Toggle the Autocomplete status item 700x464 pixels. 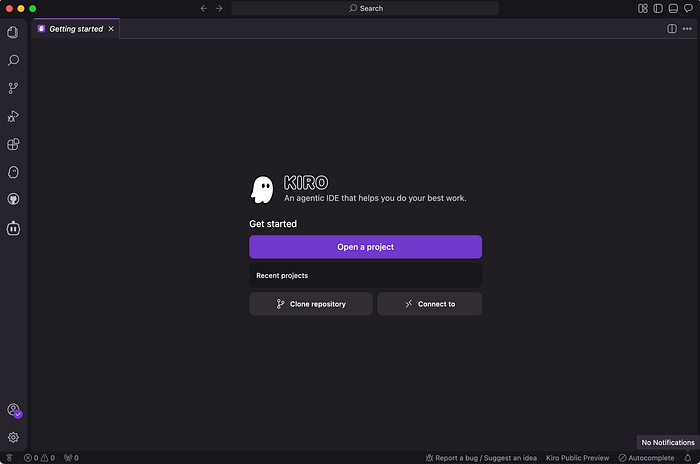pos(646,458)
